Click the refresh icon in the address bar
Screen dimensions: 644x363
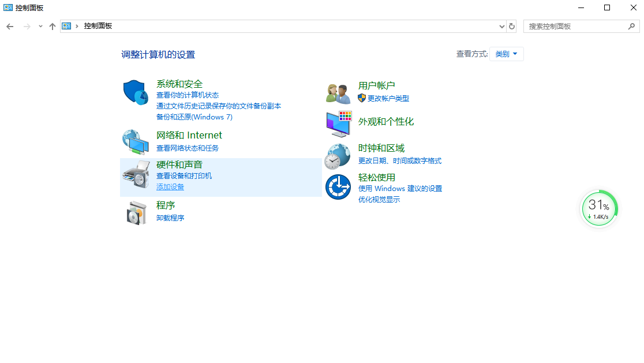point(512,26)
